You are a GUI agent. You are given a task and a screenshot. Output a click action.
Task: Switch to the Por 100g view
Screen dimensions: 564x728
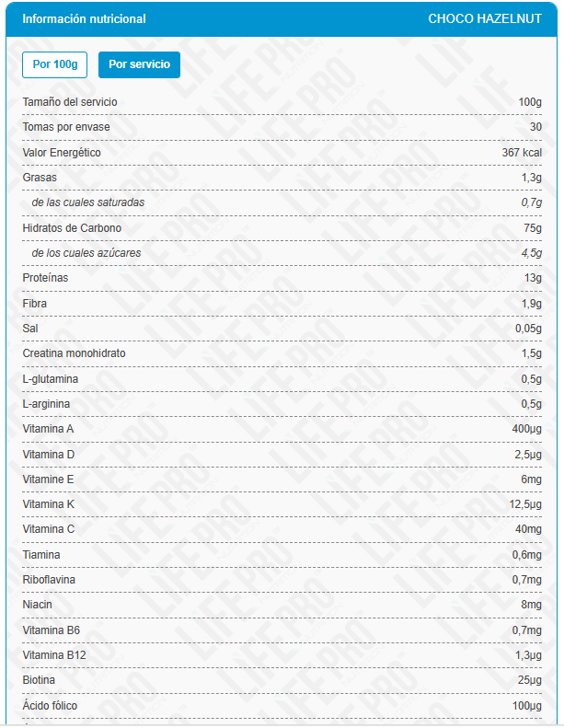[x=54, y=64]
